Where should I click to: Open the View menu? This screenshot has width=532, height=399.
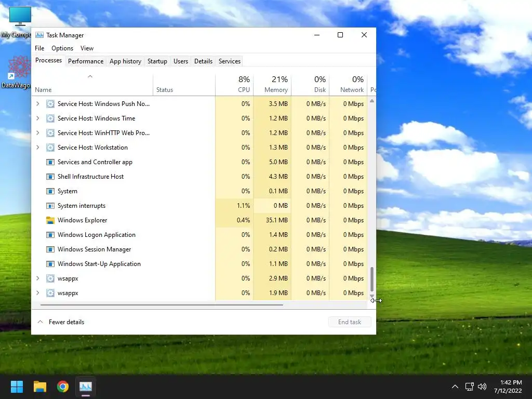pos(87,48)
